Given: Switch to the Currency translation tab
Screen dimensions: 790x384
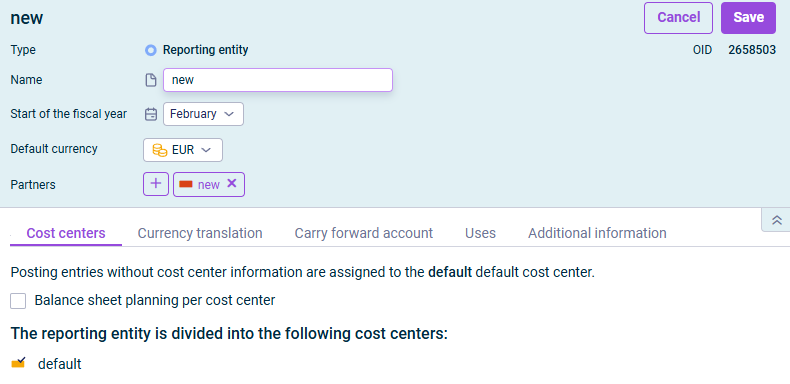Looking at the screenshot, I should (x=200, y=233).
